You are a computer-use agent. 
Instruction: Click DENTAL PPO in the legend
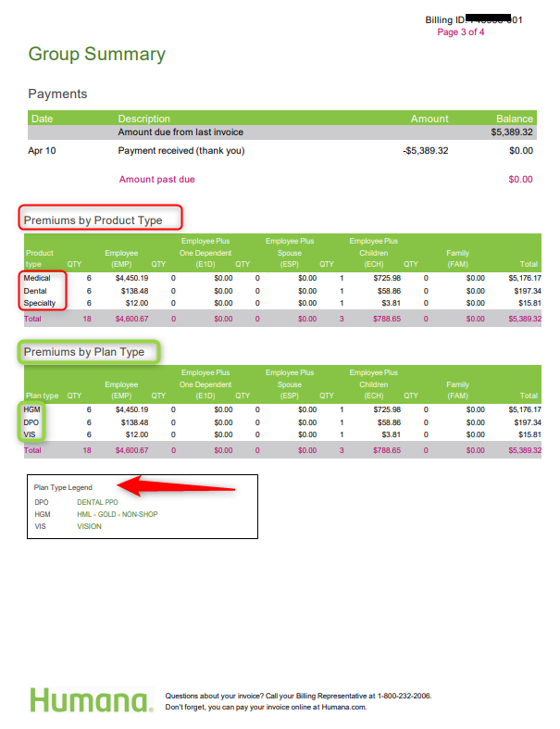tap(97, 502)
